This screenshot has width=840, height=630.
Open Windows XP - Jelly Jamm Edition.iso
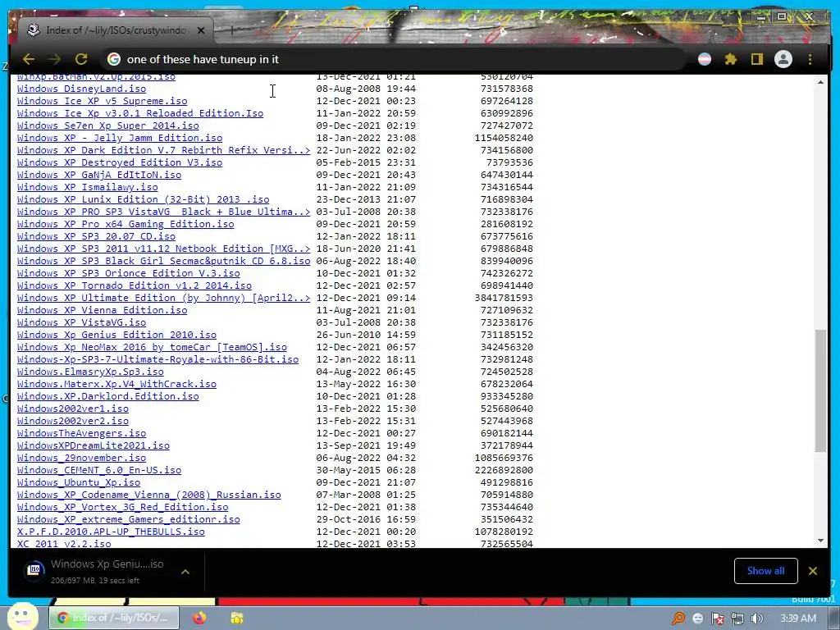click(x=120, y=138)
